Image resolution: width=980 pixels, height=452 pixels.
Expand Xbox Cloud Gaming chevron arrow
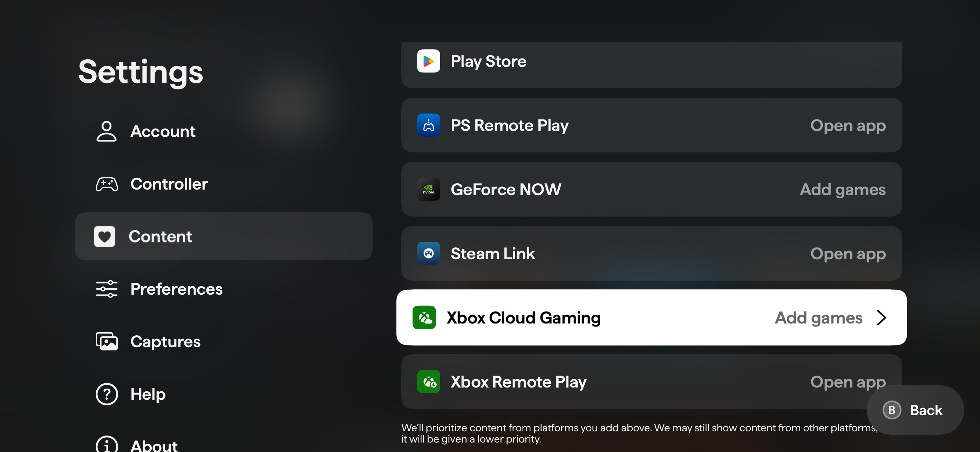point(882,317)
